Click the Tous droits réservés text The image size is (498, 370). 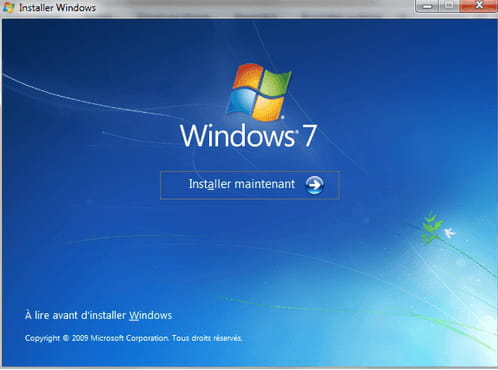click(x=207, y=338)
